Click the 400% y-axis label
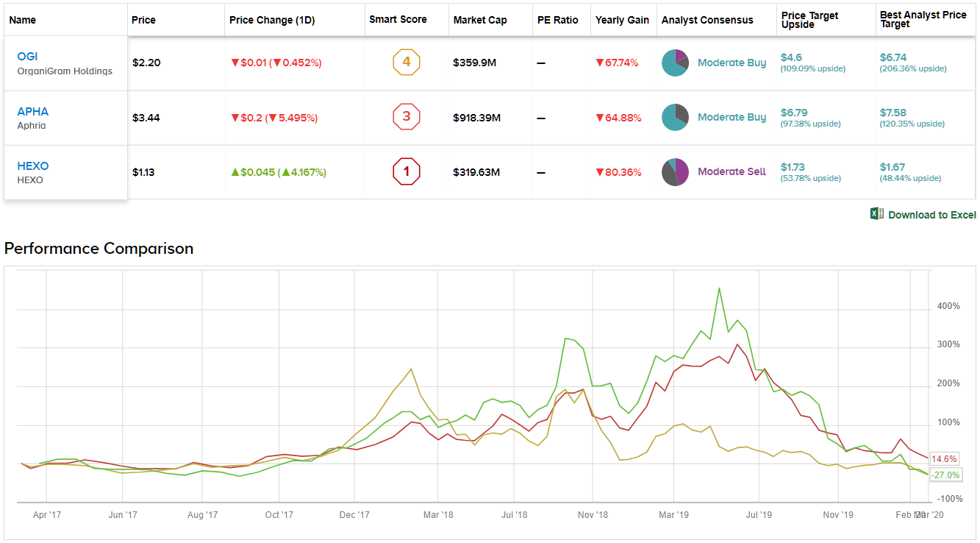 [948, 306]
